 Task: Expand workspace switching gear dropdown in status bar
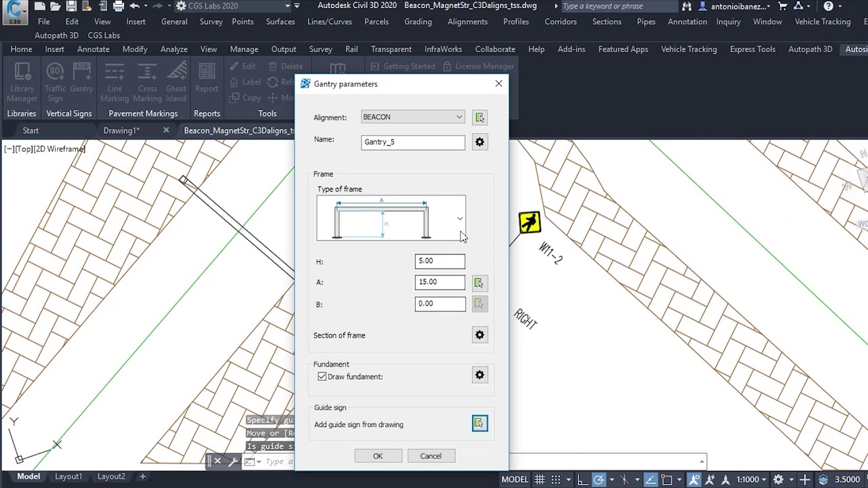(790, 480)
